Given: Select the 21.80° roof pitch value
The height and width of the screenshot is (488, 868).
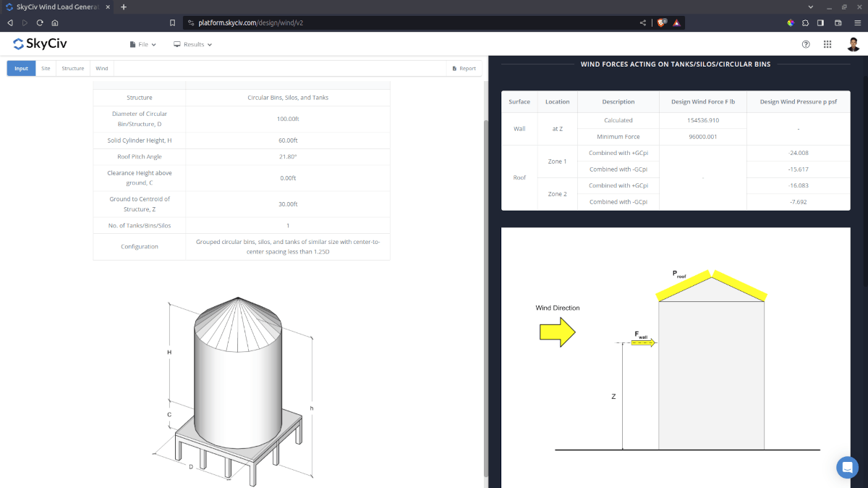Looking at the screenshot, I should (x=288, y=156).
